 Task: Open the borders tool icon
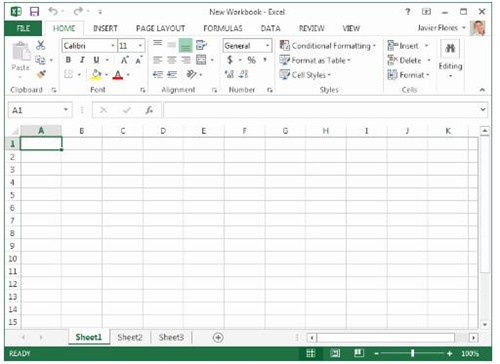(68, 74)
